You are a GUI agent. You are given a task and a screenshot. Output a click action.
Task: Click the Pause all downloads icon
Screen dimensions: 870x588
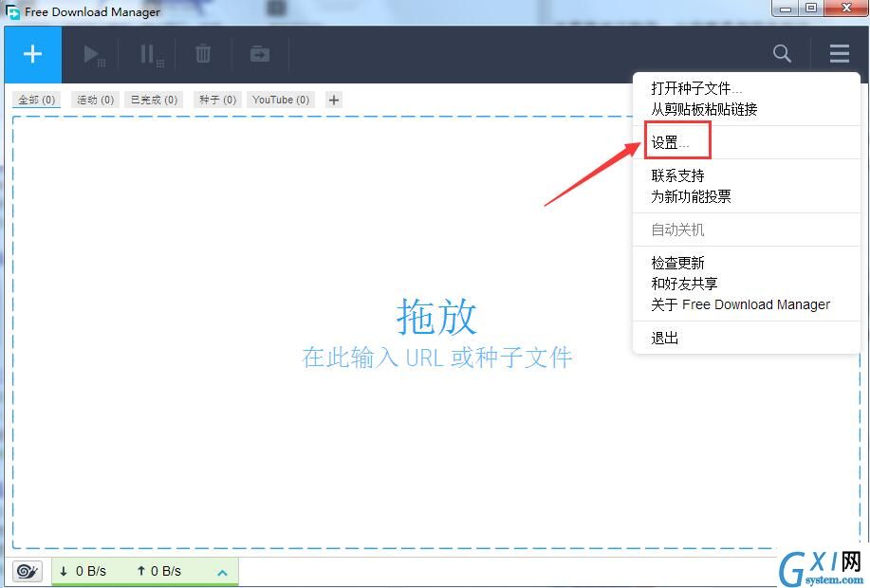(x=152, y=55)
